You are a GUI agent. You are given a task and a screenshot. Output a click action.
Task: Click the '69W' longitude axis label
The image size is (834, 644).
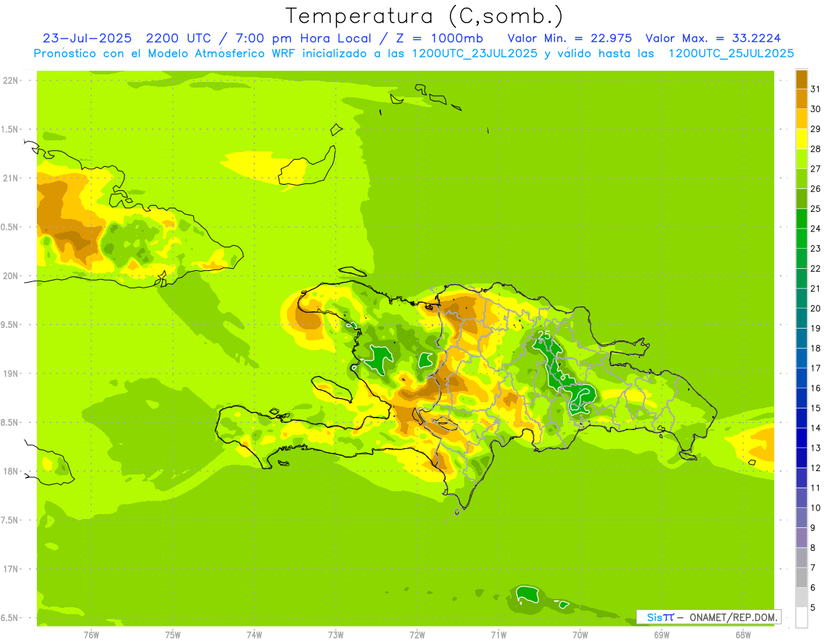coord(662,635)
